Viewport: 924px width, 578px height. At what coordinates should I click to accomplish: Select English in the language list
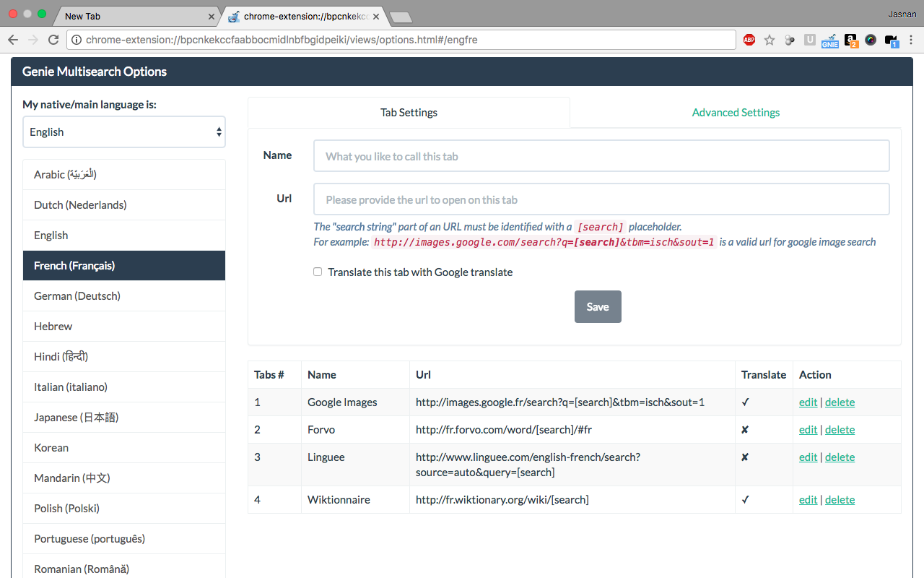pos(124,236)
